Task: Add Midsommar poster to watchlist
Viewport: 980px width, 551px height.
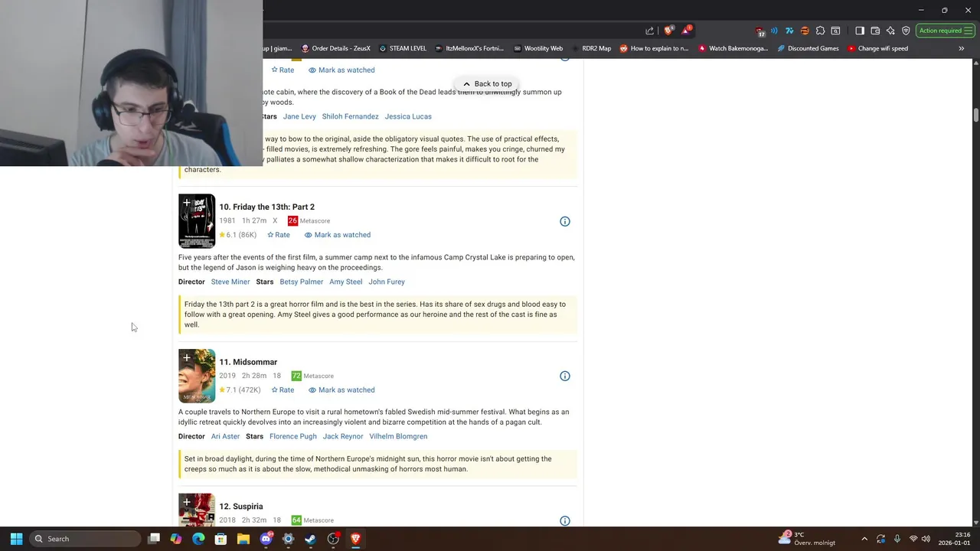Action: coord(186,357)
